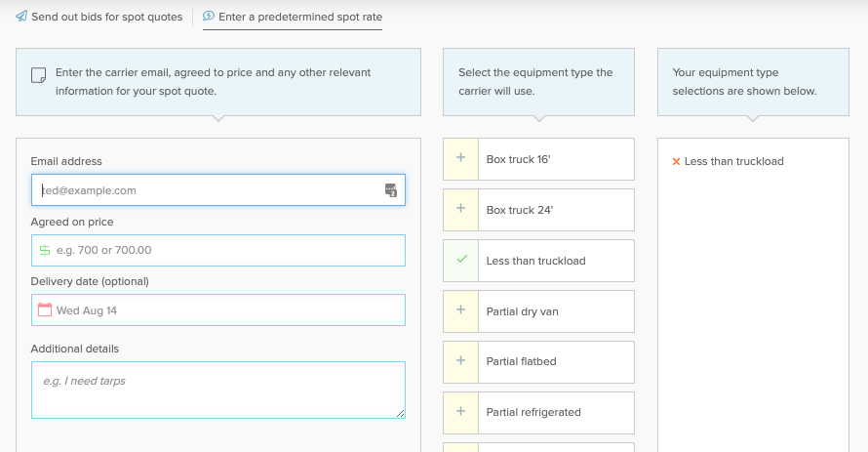Add Partial flatbed with plus icon
Screen dimensions: 868x452
[x=460, y=361]
